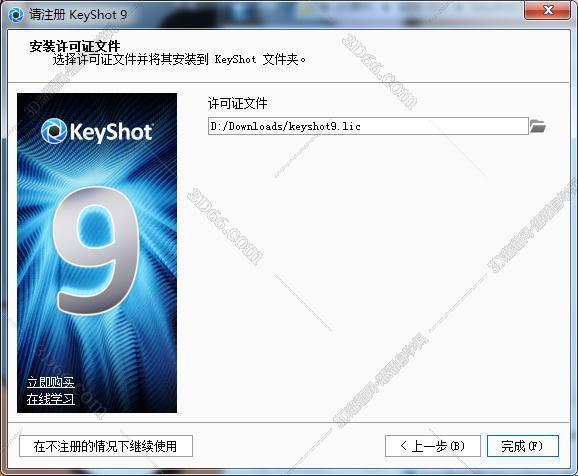The height and width of the screenshot is (476, 578).
Task: Open the 在线学习 link
Action: pyautogui.click(x=51, y=399)
